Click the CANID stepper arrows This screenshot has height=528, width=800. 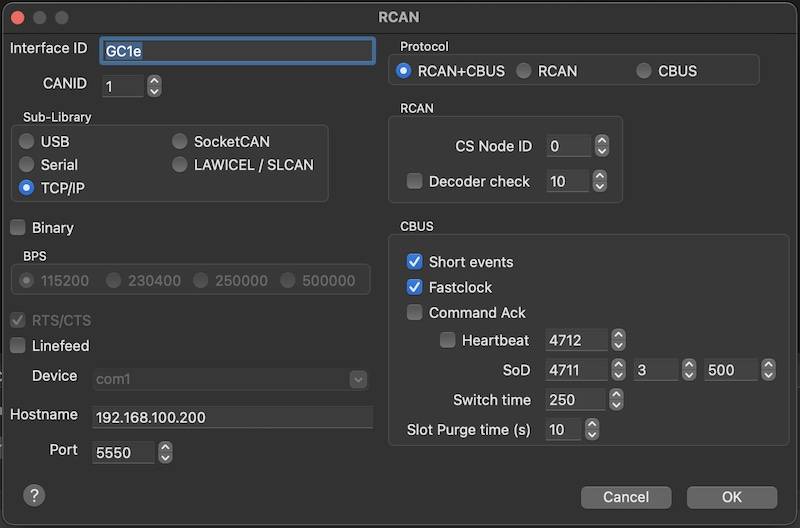pyautogui.click(x=154, y=86)
